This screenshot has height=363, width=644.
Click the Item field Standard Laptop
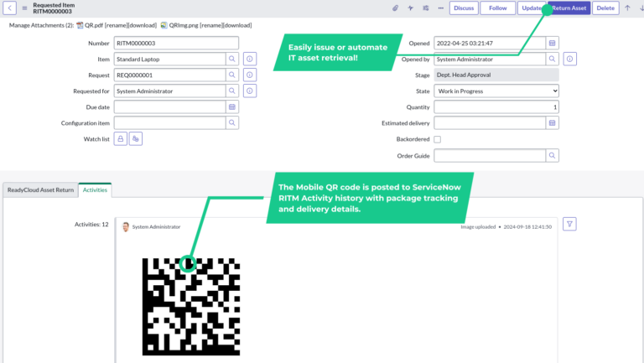coord(169,59)
